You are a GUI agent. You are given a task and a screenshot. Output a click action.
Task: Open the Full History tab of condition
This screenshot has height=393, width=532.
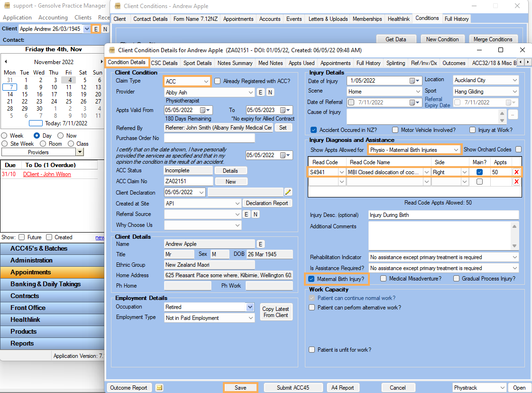point(368,63)
